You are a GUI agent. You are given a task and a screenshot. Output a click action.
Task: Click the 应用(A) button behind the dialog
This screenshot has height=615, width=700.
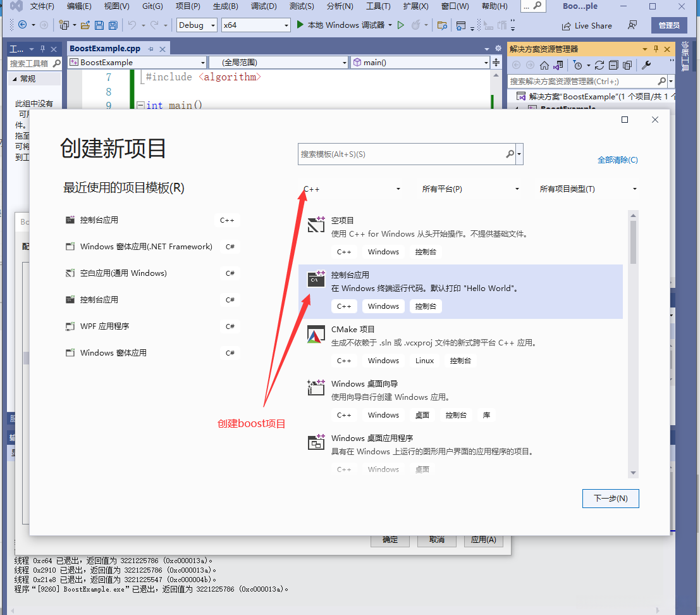pos(484,540)
